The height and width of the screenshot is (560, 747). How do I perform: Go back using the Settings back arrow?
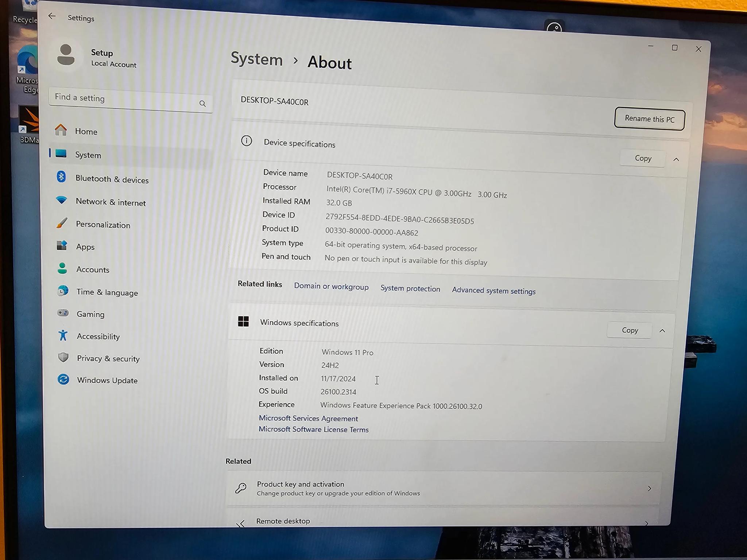point(52,16)
